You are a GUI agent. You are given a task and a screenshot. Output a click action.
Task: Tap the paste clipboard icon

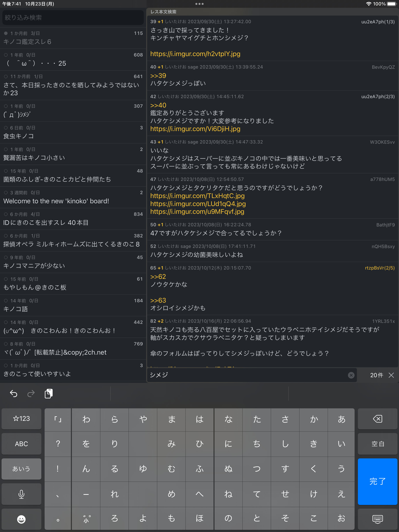[x=49, y=394]
